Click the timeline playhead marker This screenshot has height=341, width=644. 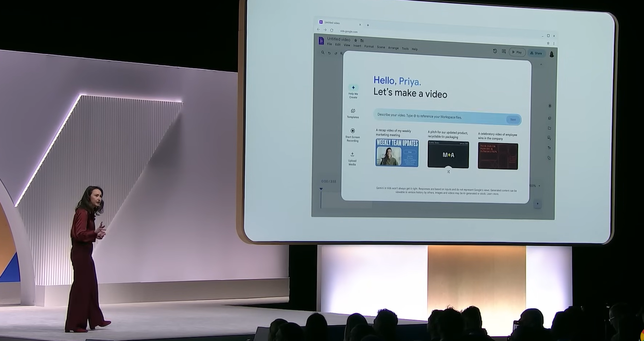[321, 189]
